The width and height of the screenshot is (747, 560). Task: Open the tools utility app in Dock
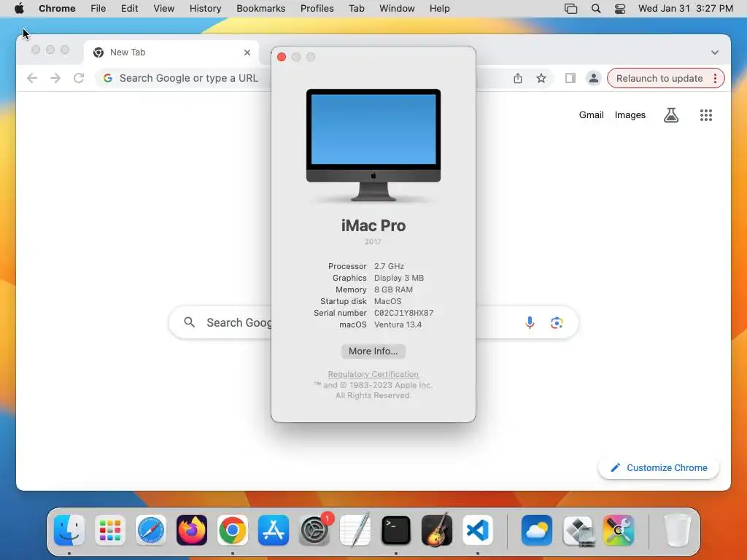(x=619, y=529)
